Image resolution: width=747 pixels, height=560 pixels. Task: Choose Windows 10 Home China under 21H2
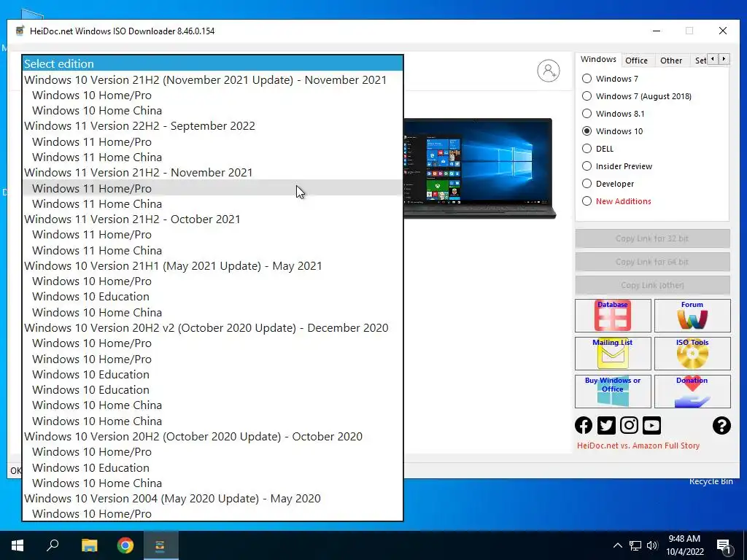point(212,111)
